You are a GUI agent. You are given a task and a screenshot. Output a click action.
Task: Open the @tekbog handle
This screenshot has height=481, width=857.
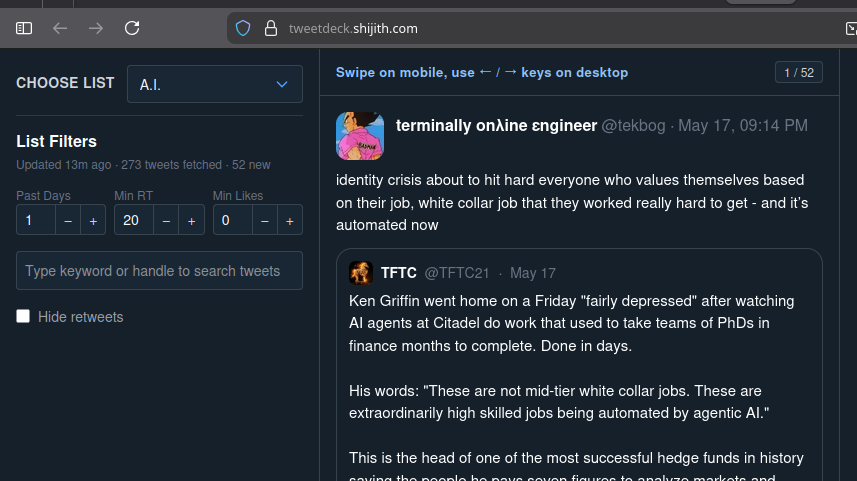[x=633, y=126]
